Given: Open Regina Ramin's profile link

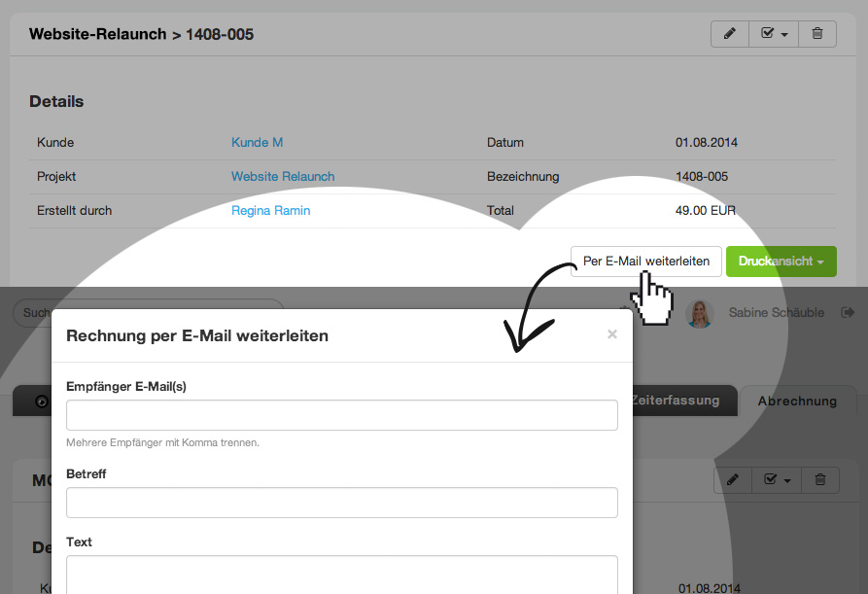Looking at the screenshot, I should [x=270, y=210].
